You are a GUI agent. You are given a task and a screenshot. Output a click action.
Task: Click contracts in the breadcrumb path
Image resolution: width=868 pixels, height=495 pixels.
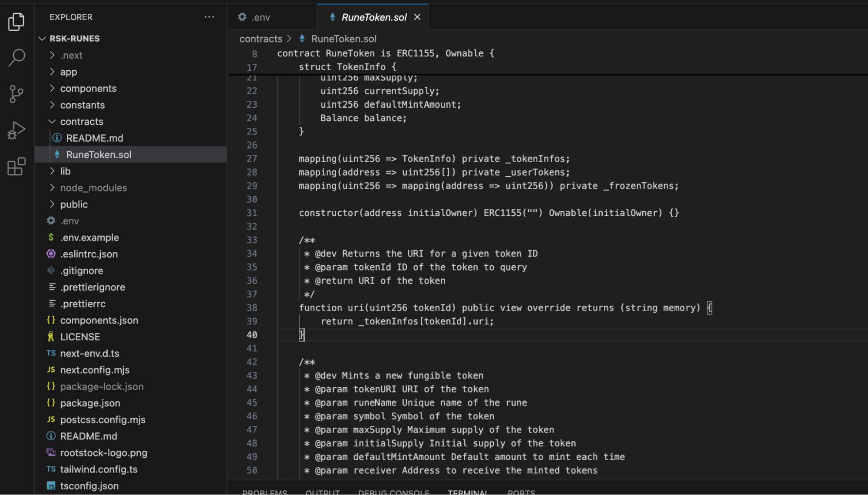point(261,39)
